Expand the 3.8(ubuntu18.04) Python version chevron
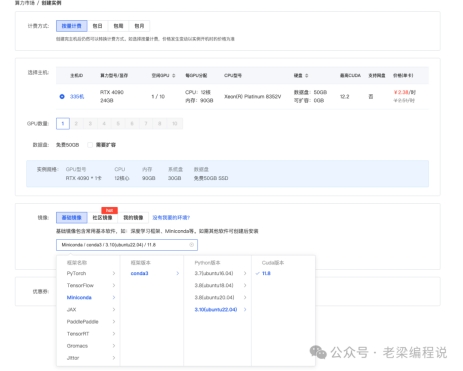Viewport: 463px width, 371px height. 245,285
